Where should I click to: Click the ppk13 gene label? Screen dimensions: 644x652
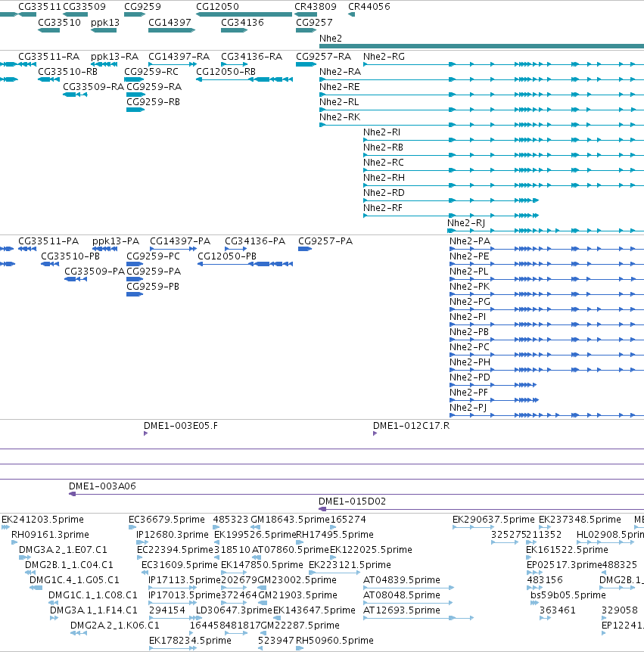105,23
